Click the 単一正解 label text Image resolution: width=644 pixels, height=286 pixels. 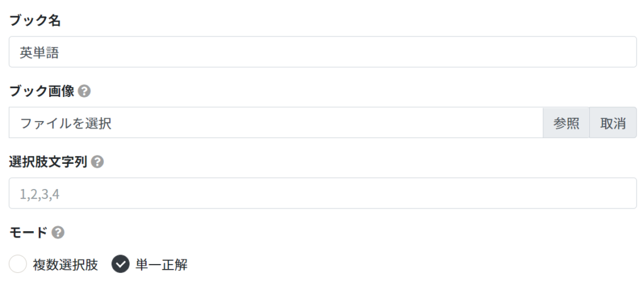pyautogui.click(x=162, y=265)
